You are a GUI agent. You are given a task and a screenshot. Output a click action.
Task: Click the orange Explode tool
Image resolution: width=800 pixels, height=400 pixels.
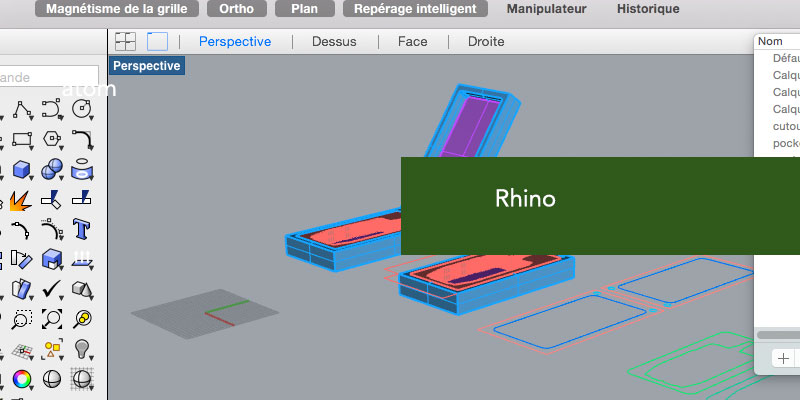tap(20, 200)
